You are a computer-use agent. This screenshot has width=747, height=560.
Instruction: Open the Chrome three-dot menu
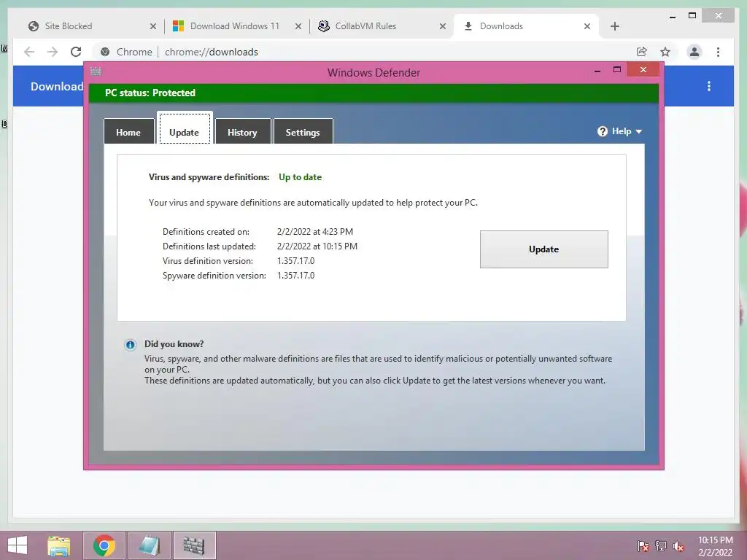(x=718, y=52)
